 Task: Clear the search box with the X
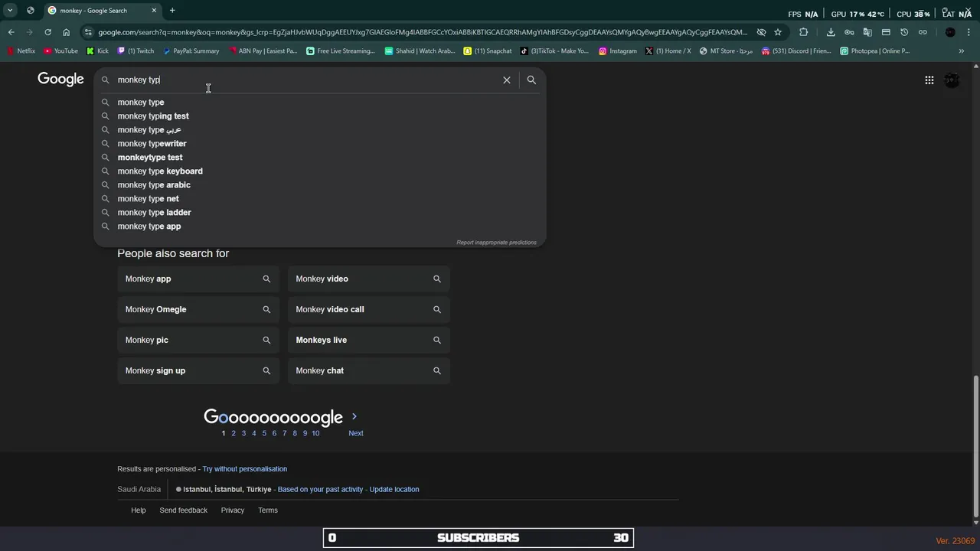506,80
